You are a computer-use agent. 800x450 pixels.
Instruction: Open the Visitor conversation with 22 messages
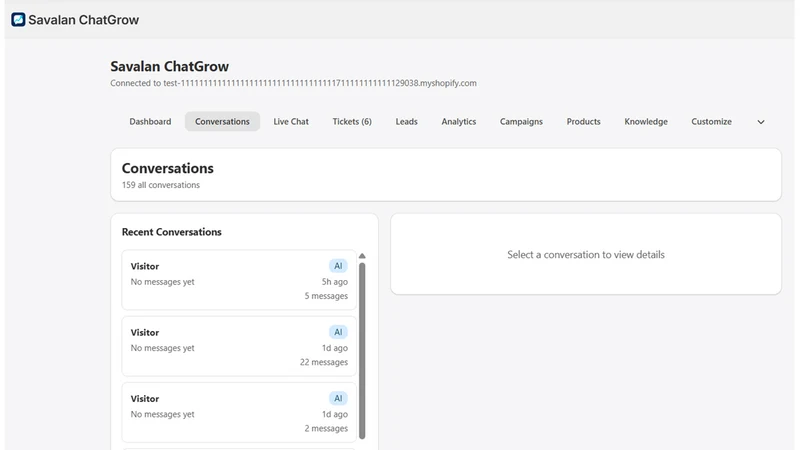click(x=239, y=346)
